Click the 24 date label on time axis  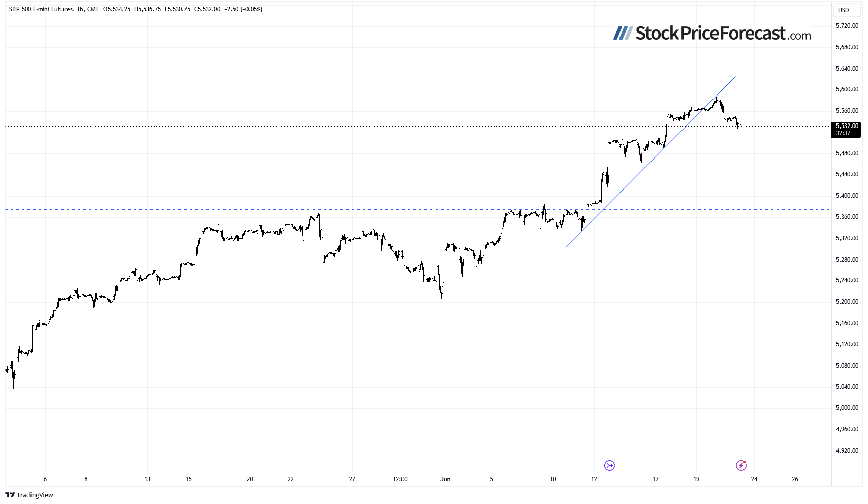click(x=754, y=479)
